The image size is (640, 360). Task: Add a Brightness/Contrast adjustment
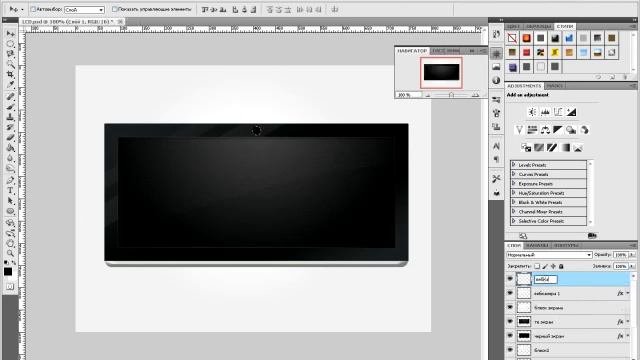click(x=532, y=112)
